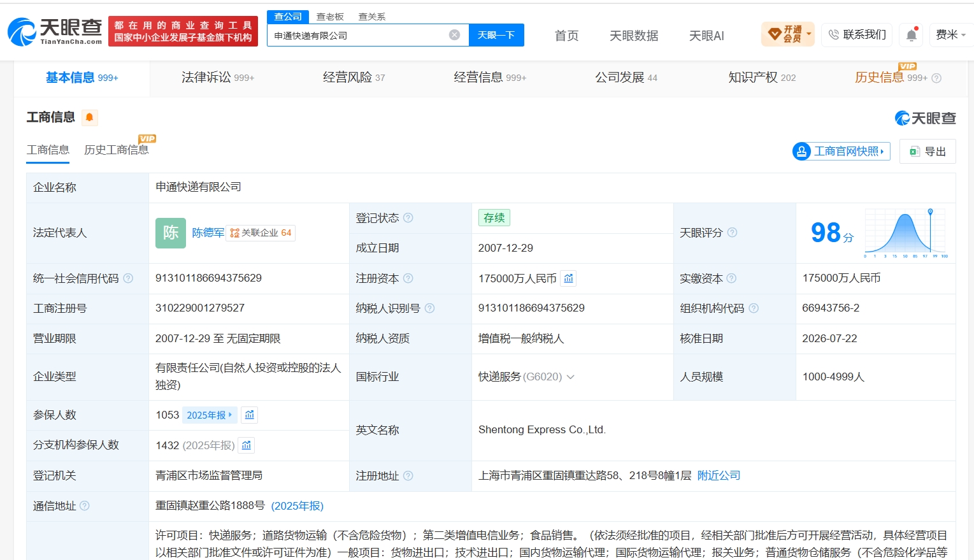Open help icon beside 纳税人识别号
Image resolution: width=974 pixels, height=560 pixels.
click(429, 308)
